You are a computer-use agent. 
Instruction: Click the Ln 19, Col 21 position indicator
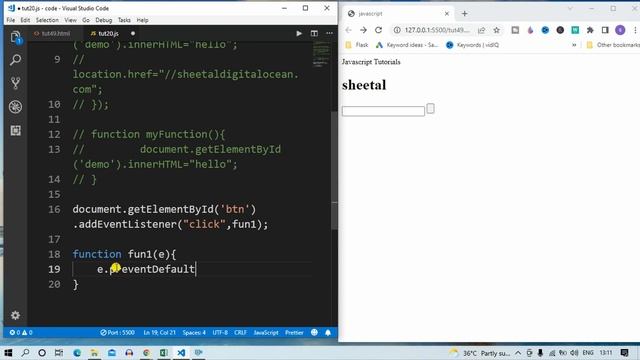(x=159, y=333)
